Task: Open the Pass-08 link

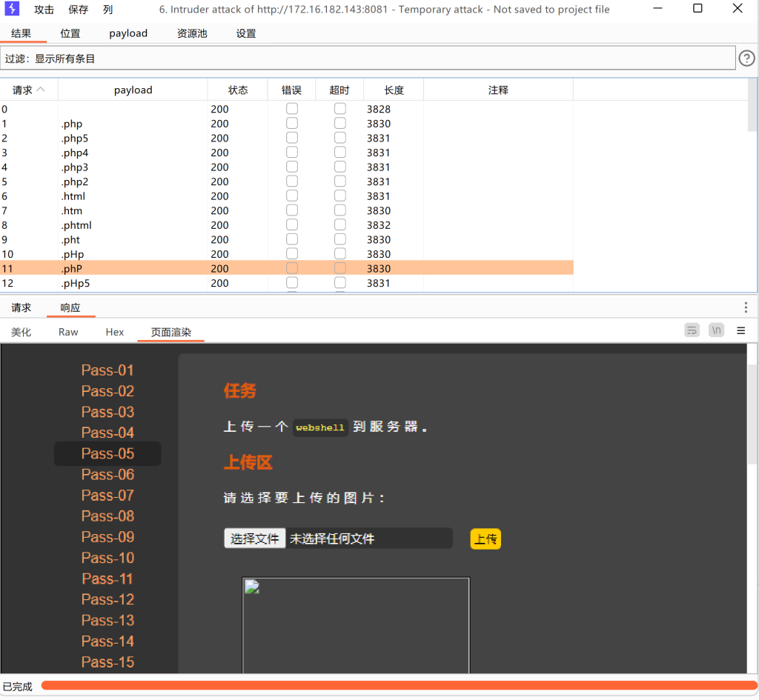Action: [107, 516]
